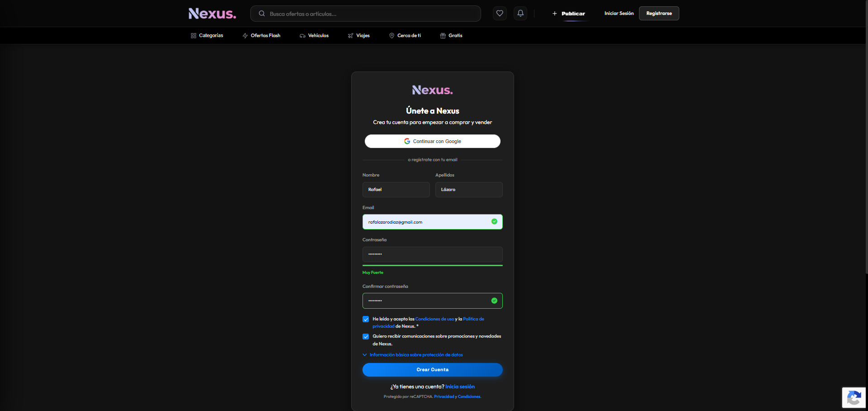
Task: Click the reCAPTCHA badge icon
Action: coord(854,398)
